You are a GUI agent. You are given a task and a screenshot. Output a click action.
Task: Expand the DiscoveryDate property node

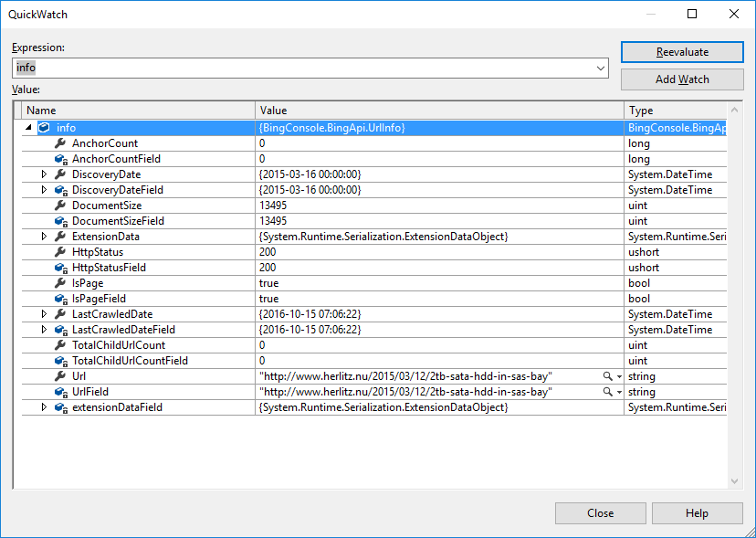tap(44, 174)
